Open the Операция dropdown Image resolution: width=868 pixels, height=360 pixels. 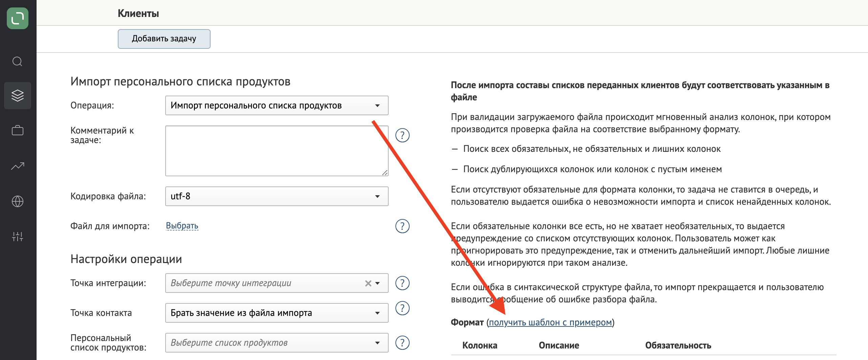coord(277,105)
